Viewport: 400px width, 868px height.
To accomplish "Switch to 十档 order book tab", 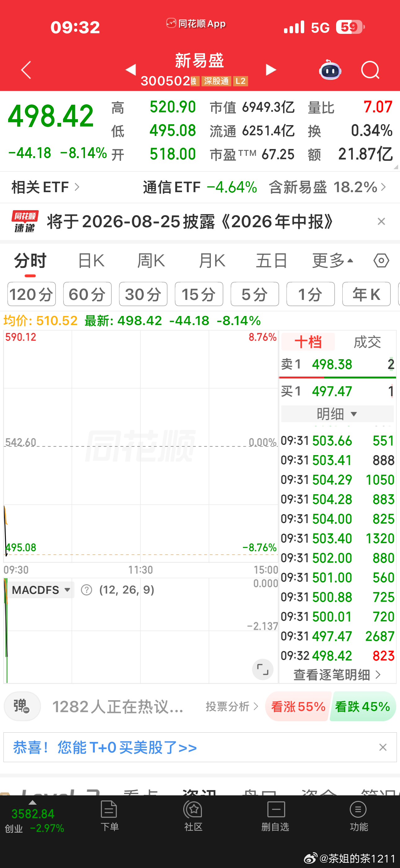I will pyautogui.click(x=308, y=342).
